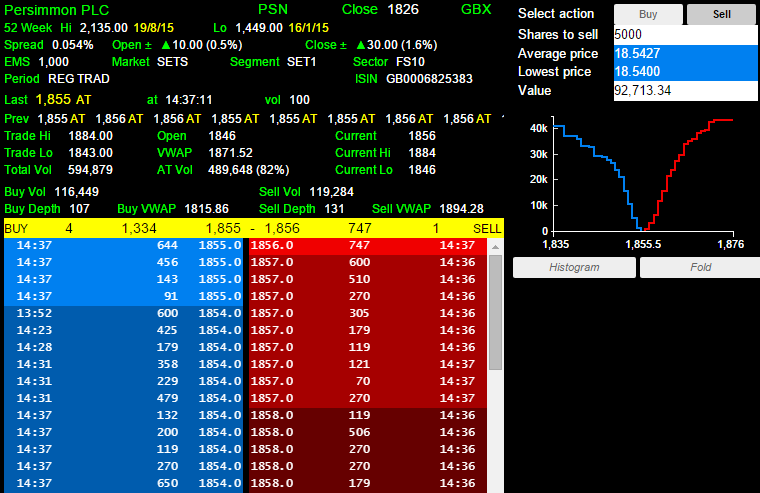Click the Buy Vol value 116,449

click(x=77, y=192)
